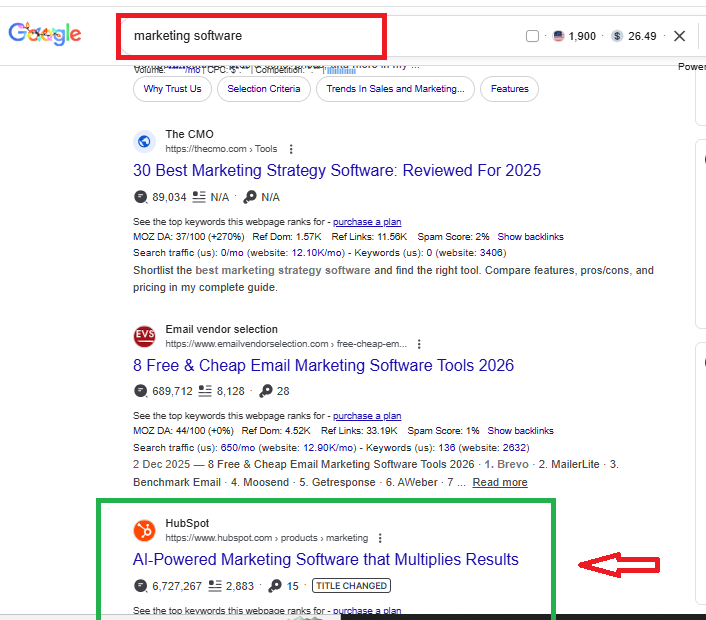Open AI-Powered Marketing Software HubSpot result

[326, 560]
